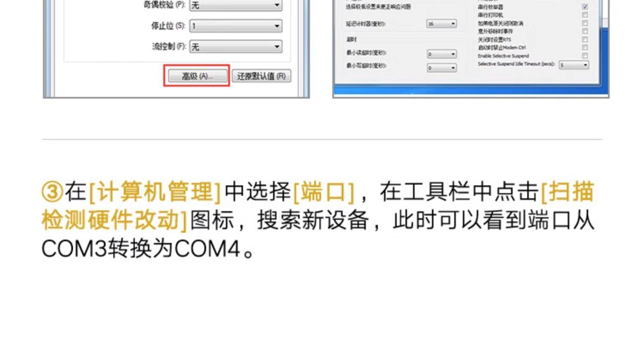The image size is (644, 364).
Task: Uncheck the 串行枚举器 checkbox
Action: [x=585, y=7]
